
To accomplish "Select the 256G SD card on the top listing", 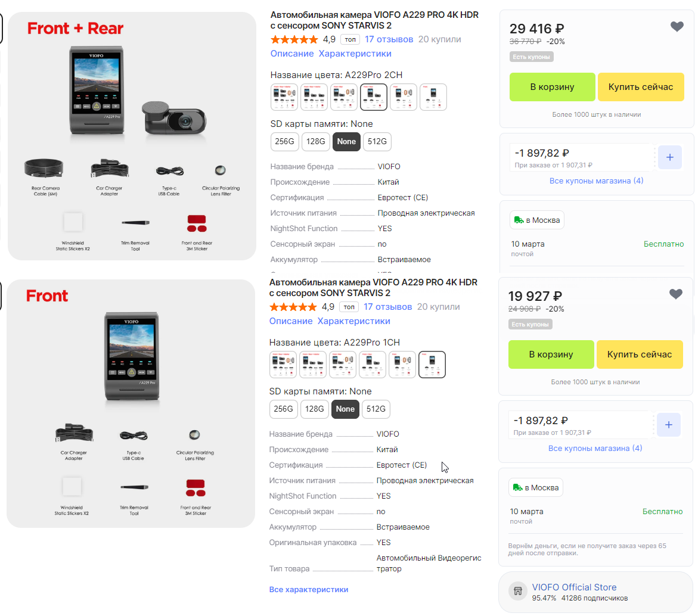I will 284,141.
